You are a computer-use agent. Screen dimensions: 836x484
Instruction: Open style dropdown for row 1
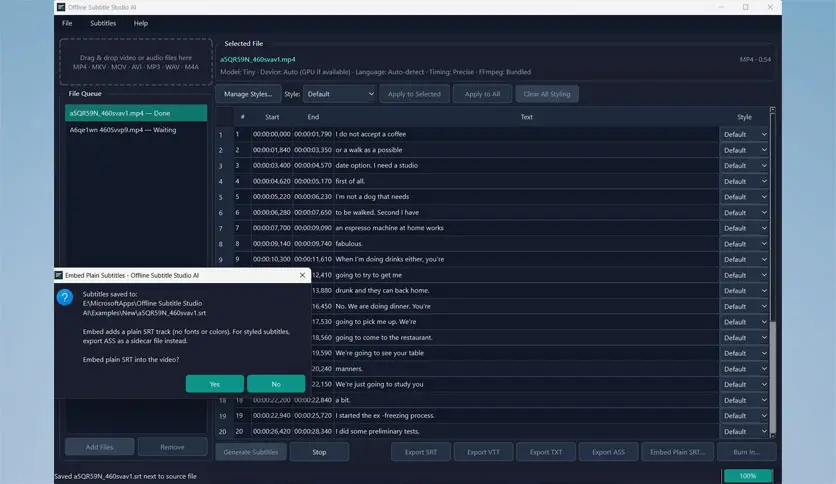tap(744, 134)
